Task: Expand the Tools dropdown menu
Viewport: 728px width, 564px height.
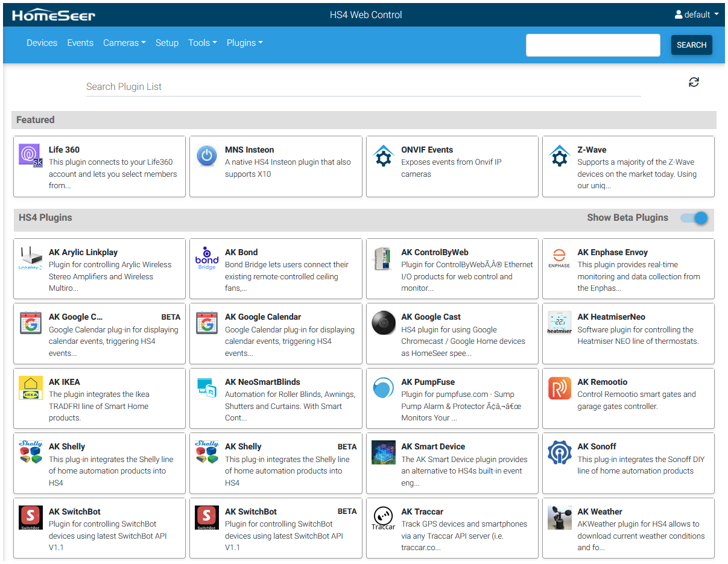Action: click(202, 43)
